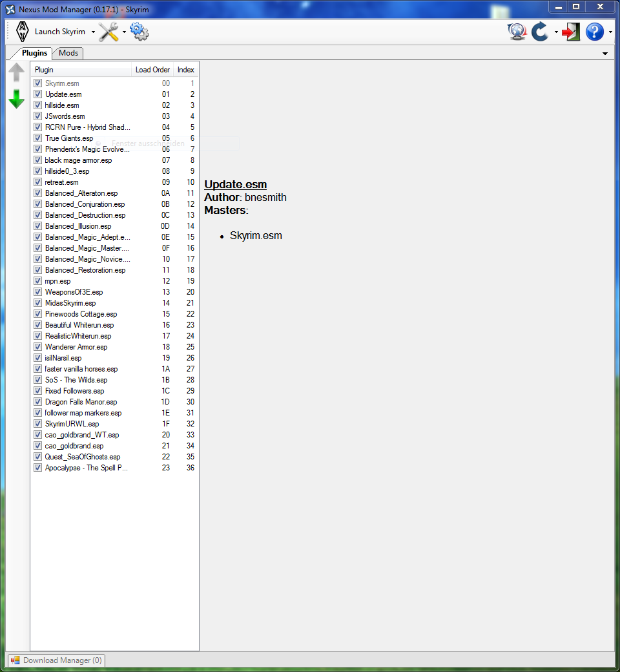
Task: Click index number 36 in the list
Action: pos(191,468)
